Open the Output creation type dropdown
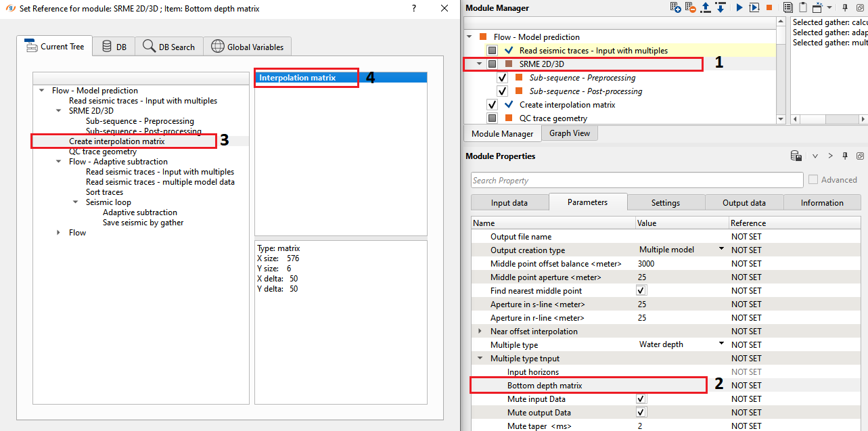 click(x=721, y=249)
